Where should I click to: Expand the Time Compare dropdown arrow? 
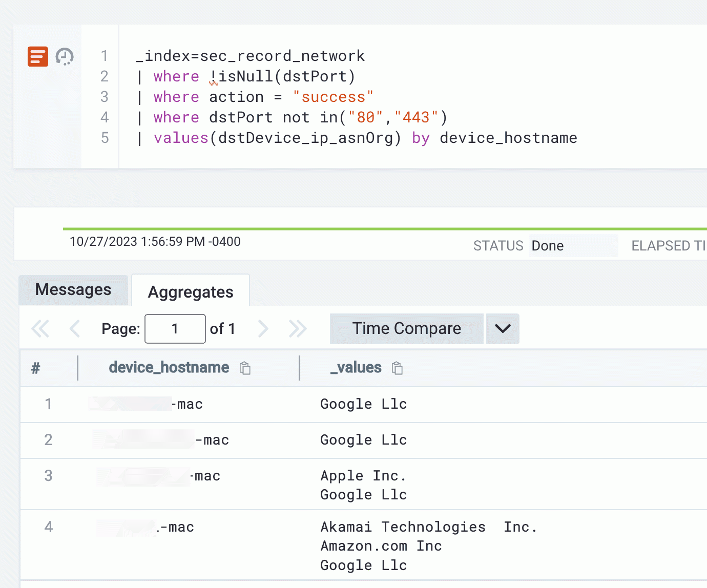(x=503, y=329)
